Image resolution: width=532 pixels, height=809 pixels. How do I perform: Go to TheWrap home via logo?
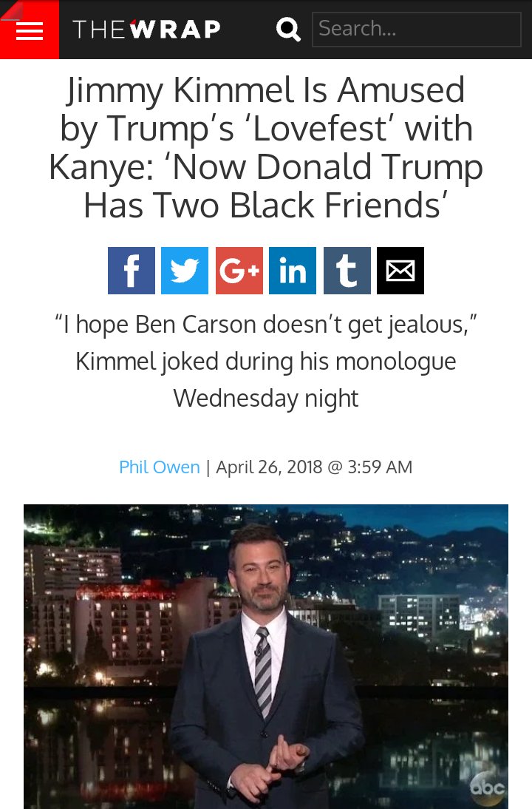pyautogui.click(x=147, y=30)
